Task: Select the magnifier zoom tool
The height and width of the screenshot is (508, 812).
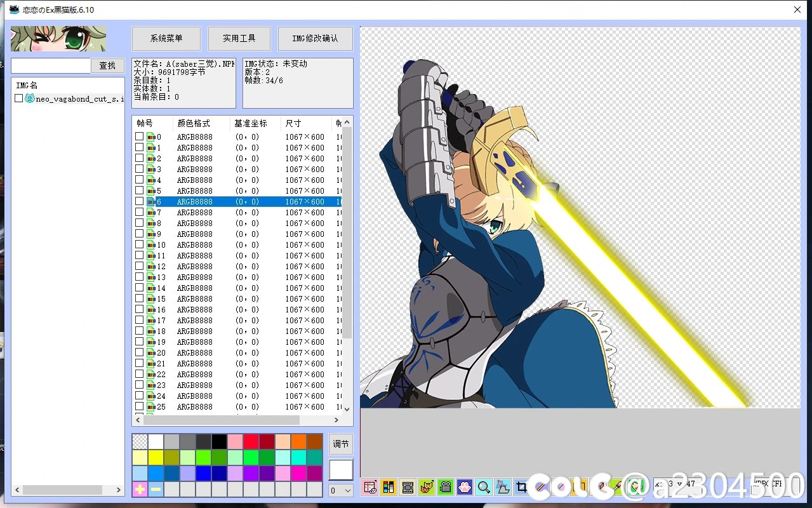Action: tap(484, 487)
